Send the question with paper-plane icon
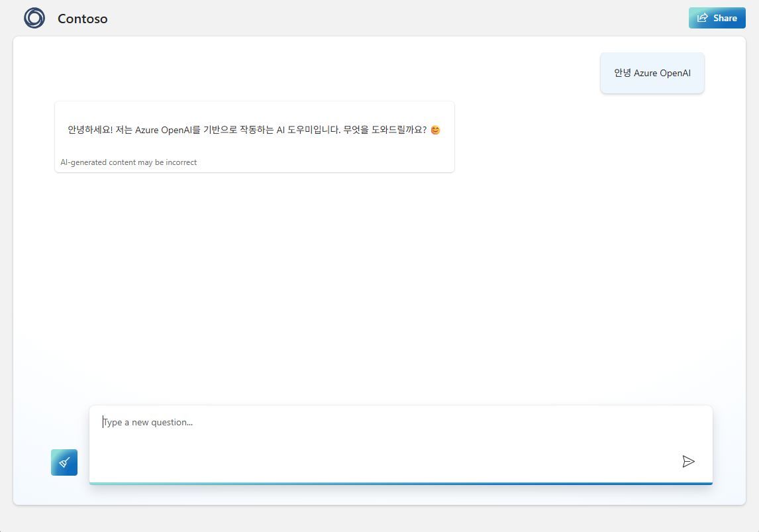Viewport: 759px width, 532px height. click(x=688, y=461)
